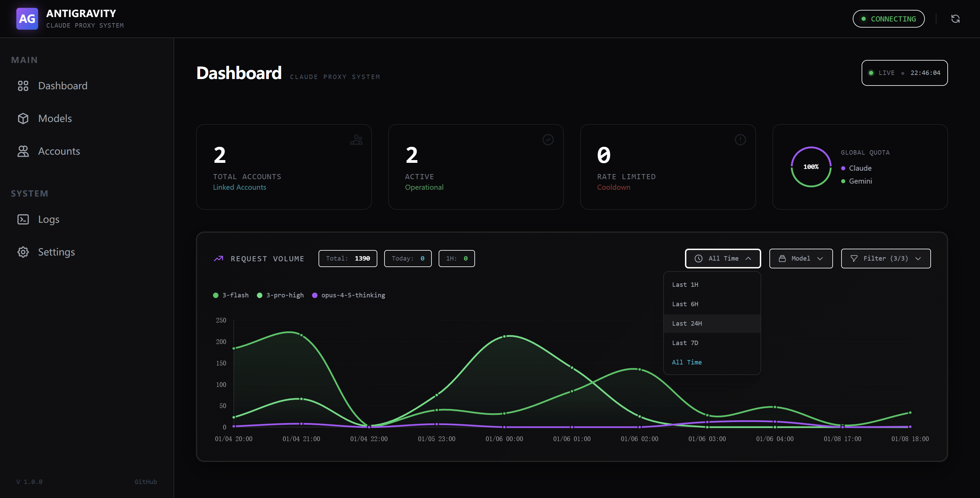The height and width of the screenshot is (498, 980).
Task: Collapse the All Time range dropdown
Action: 722,259
